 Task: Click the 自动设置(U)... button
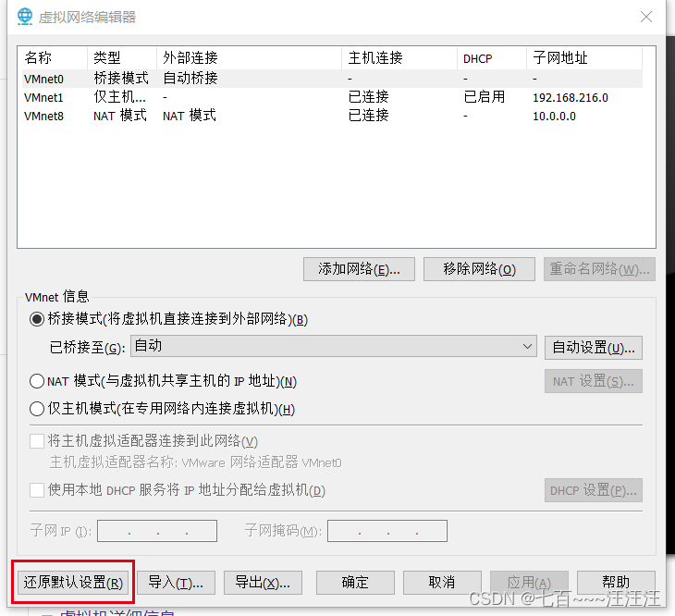coord(594,348)
